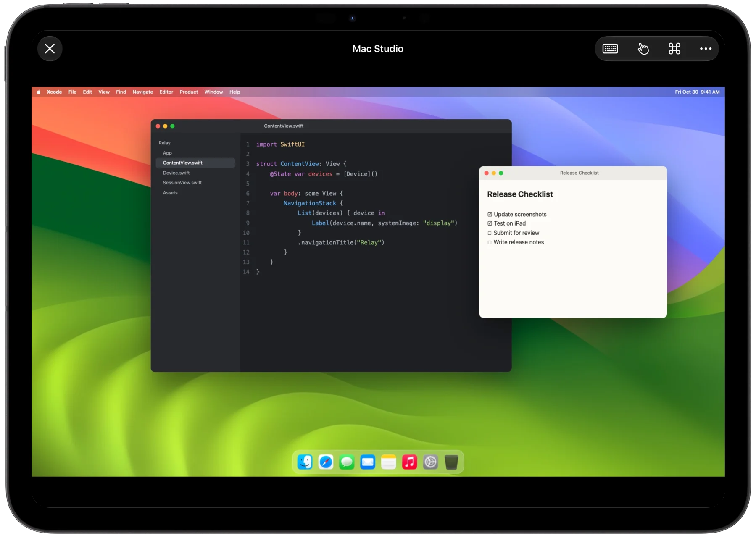Screen dimensions: 756x538
Task: Close the ContentView.swift window
Action: [158, 126]
